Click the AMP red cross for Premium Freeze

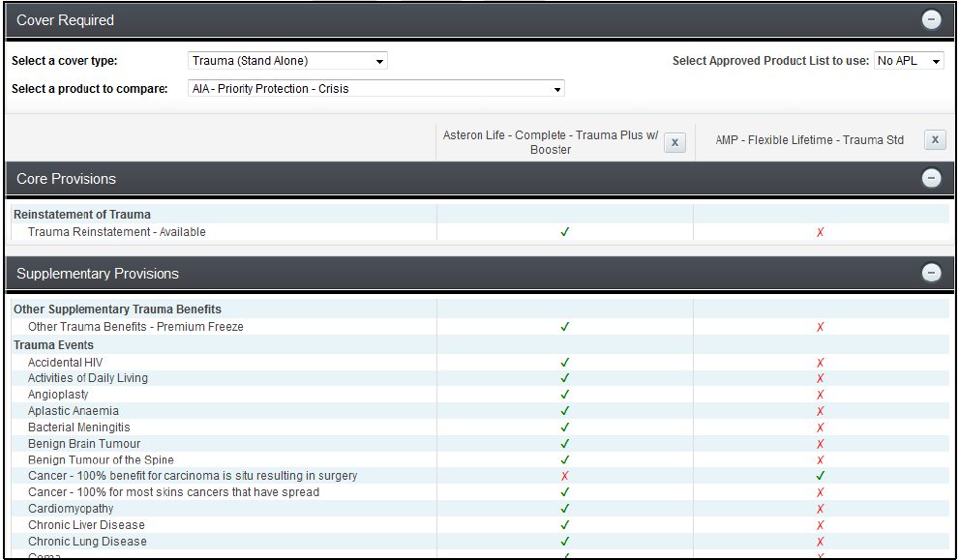pyautogui.click(x=821, y=327)
